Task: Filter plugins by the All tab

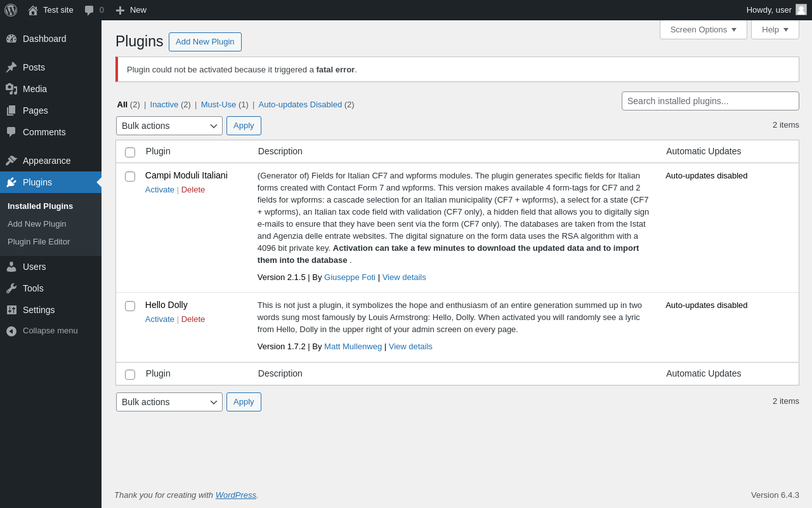Action: (122, 104)
